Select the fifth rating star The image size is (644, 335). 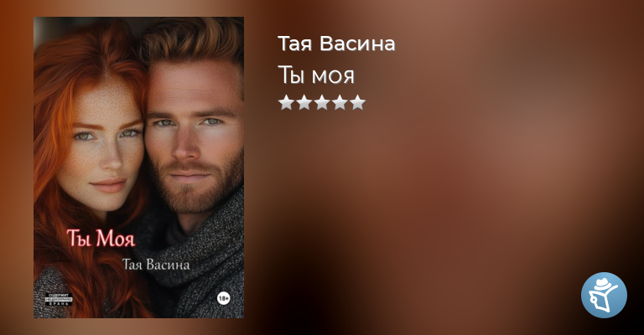coord(358,102)
